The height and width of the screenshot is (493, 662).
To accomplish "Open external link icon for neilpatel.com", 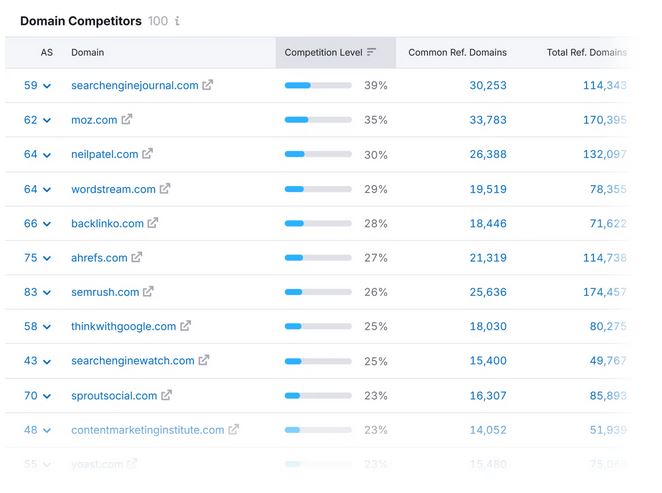I will [x=147, y=154].
